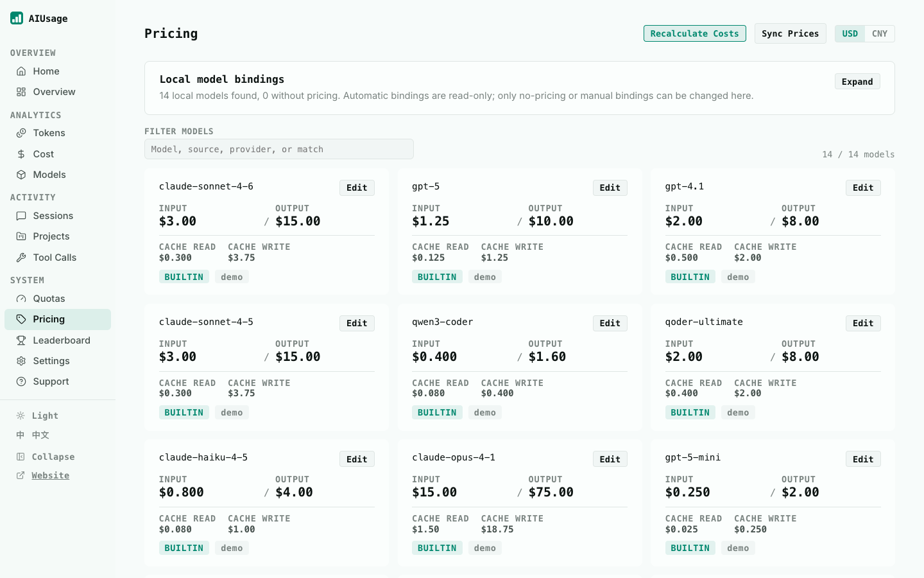Open the Models page

[58, 175]
